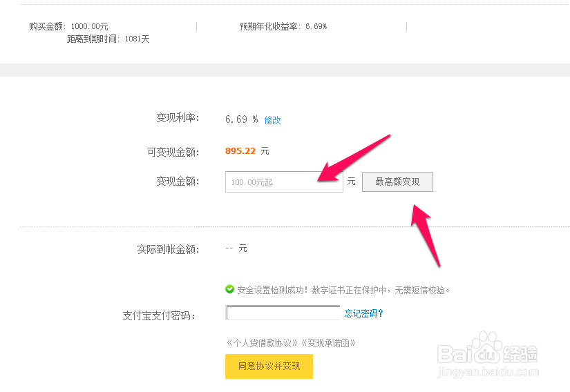The width and height of the screenshot is (570, 392).
Task: Open the 修改 link beside the rate
Action: click(272, 120)
